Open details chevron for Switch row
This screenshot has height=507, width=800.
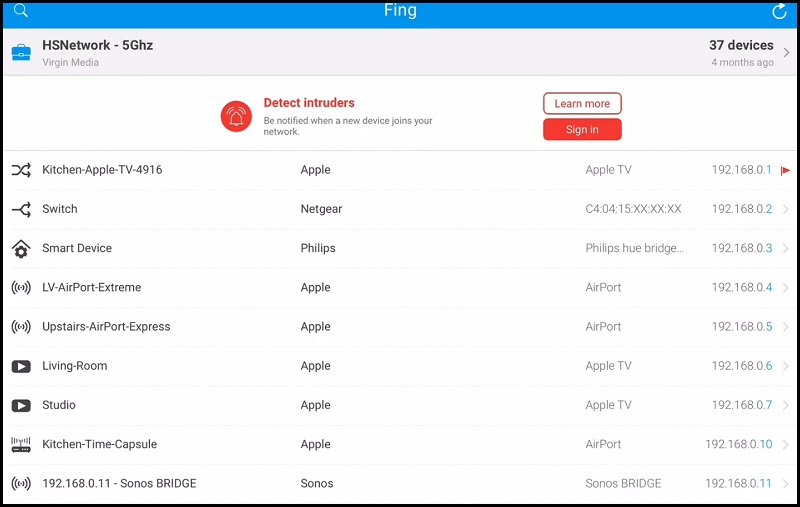click(x=786, y=209)
